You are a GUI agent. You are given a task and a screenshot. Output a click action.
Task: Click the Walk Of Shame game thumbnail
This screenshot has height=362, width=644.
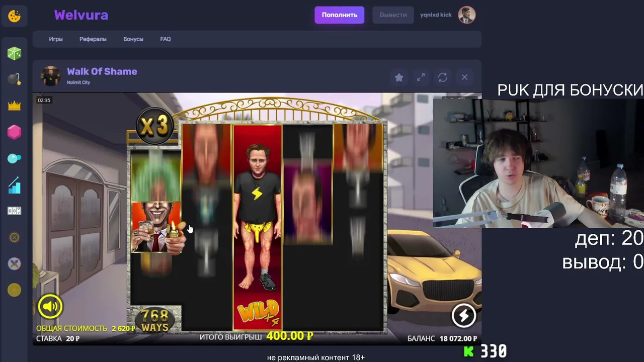(50, 76)
